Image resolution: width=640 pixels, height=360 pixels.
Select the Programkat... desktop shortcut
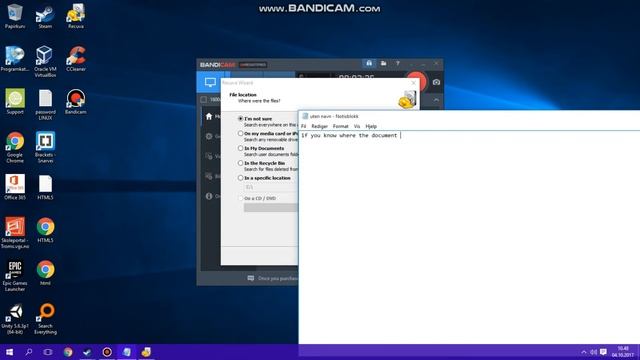pyautogui.click(x=15, y=59)
